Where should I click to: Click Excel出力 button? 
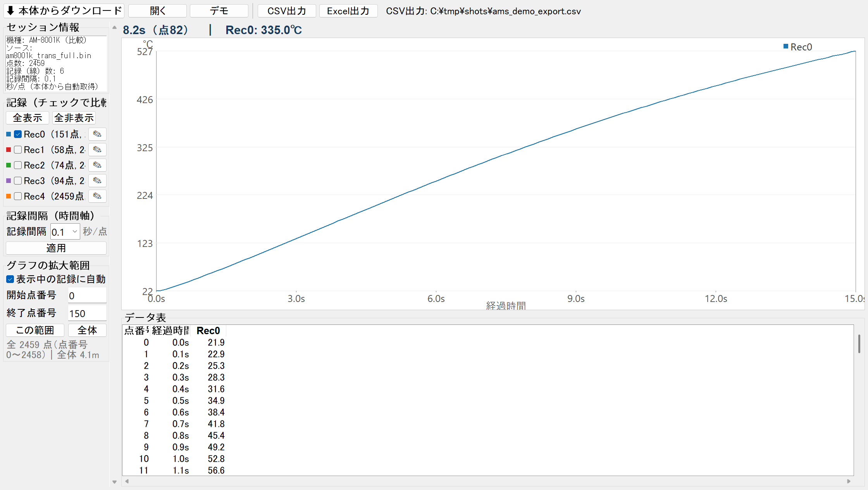point(348,11)
